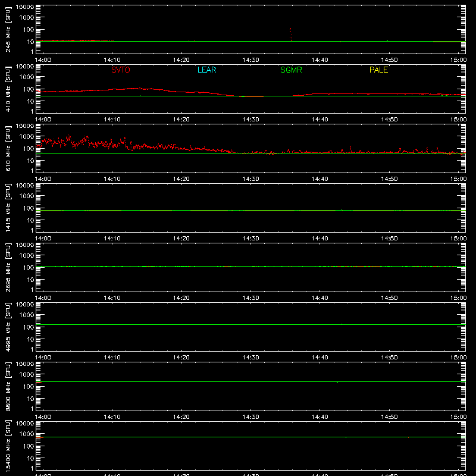Select the 15400 MHz [SFU] axis title

8,446
